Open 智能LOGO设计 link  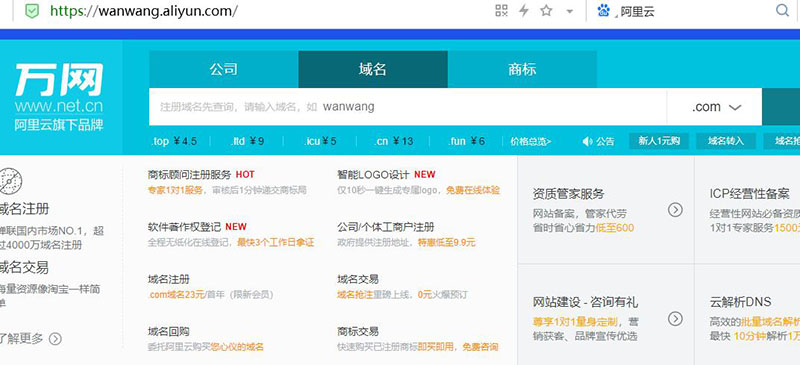click(x=373, y=175)
